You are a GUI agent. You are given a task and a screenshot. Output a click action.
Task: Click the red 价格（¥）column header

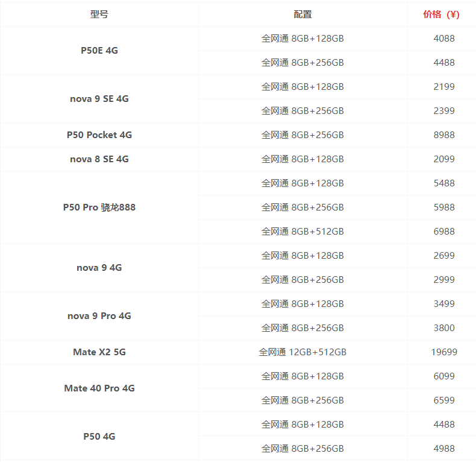[x=442, y=14]
